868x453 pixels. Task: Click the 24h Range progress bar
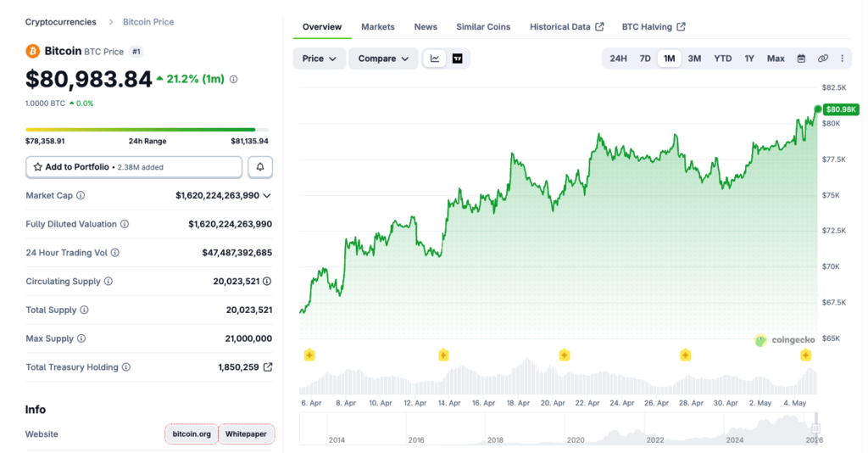(x=147, y=130)
